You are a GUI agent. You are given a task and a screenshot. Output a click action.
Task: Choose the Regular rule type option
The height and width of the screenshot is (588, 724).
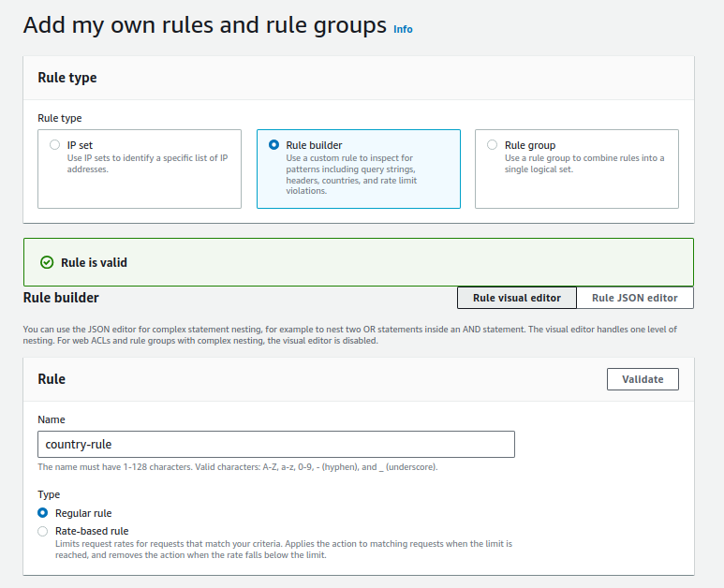43,513
